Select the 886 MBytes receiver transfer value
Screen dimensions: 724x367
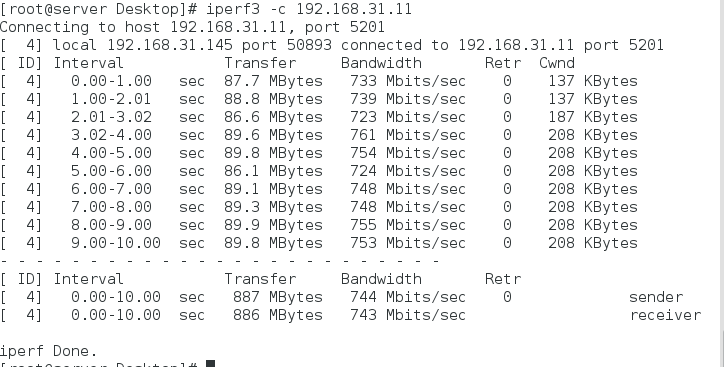point(278,315)
